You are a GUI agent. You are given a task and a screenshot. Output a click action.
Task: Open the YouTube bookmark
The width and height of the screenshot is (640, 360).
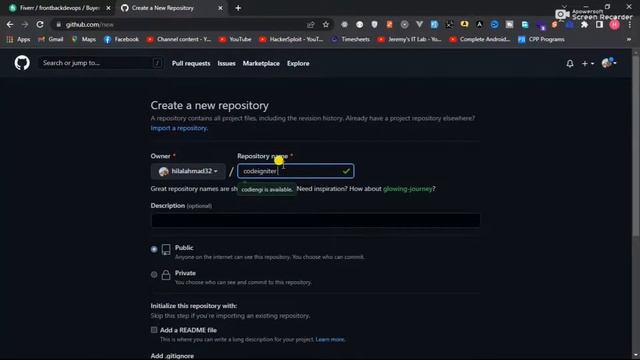[x=235, y=39]
